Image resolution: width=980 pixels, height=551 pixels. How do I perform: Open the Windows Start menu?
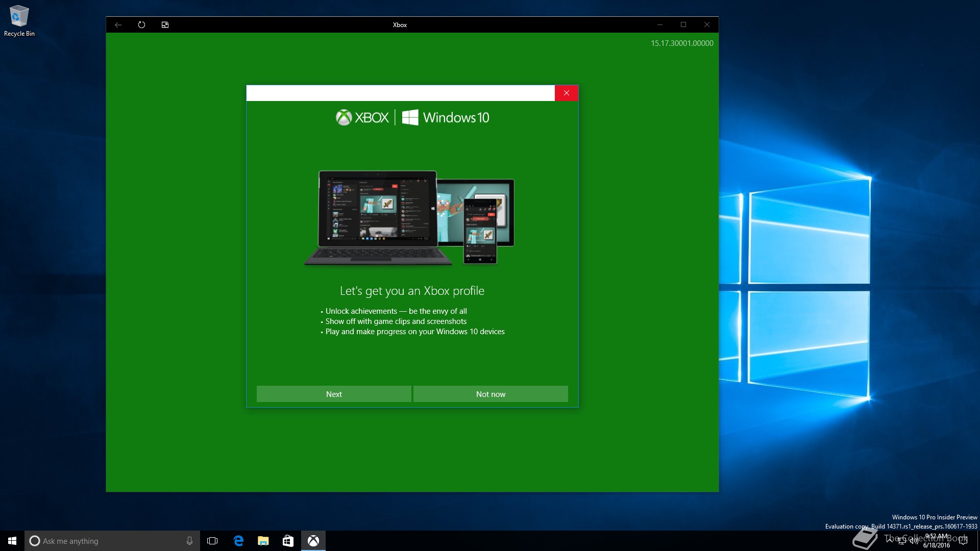(x=12, y=541)
